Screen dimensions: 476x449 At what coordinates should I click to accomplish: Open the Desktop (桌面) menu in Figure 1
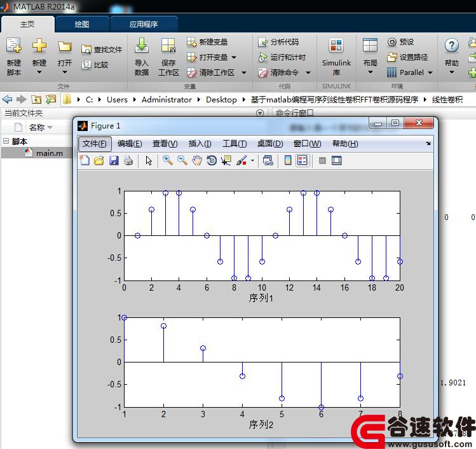pos(270,143)
